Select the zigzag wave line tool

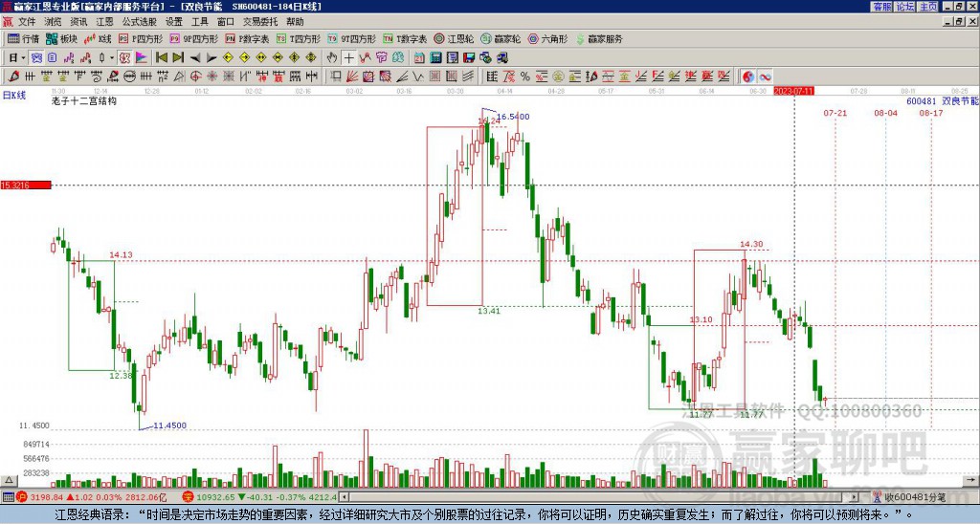418,76
